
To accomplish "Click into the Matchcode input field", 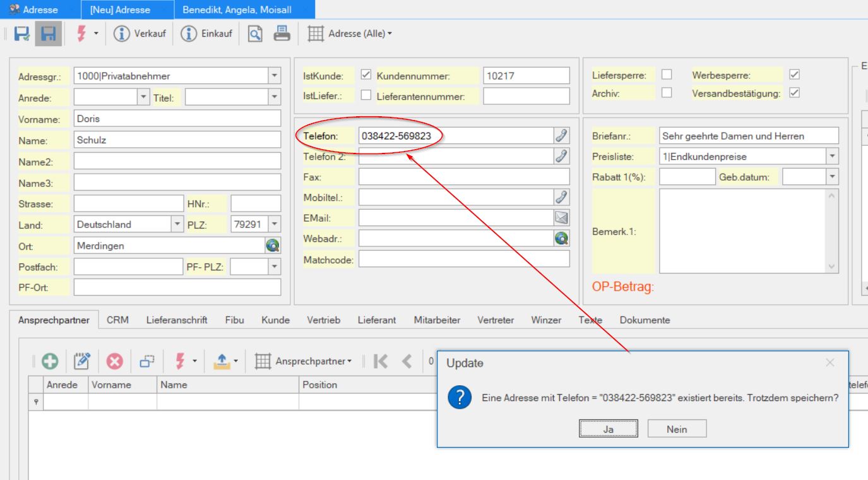I will [464, 258].
